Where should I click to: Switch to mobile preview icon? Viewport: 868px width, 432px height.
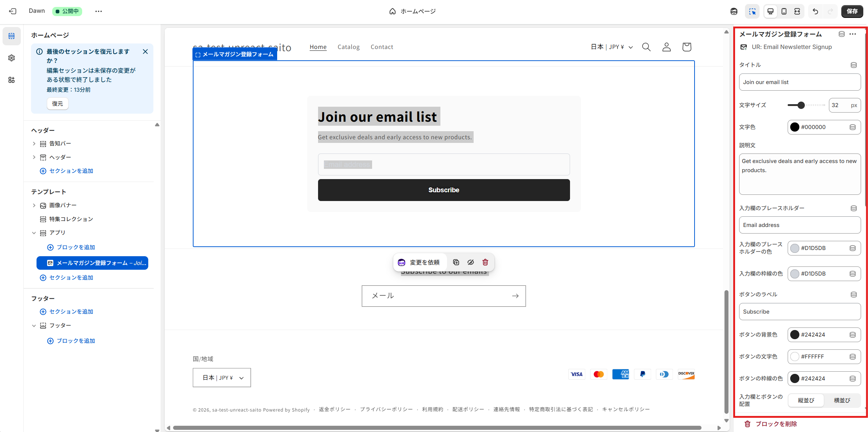pos(784,11)
